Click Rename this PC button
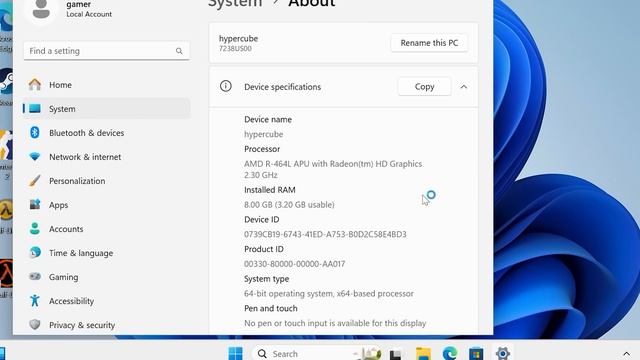The image size is (640, 360). (429, 43)
